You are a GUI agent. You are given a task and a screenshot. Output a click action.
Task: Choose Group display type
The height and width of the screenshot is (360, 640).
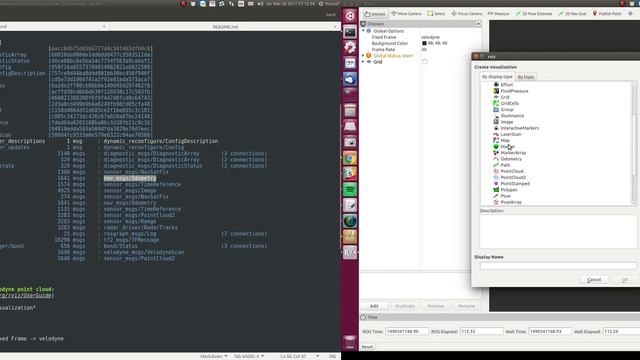[503, 109]
